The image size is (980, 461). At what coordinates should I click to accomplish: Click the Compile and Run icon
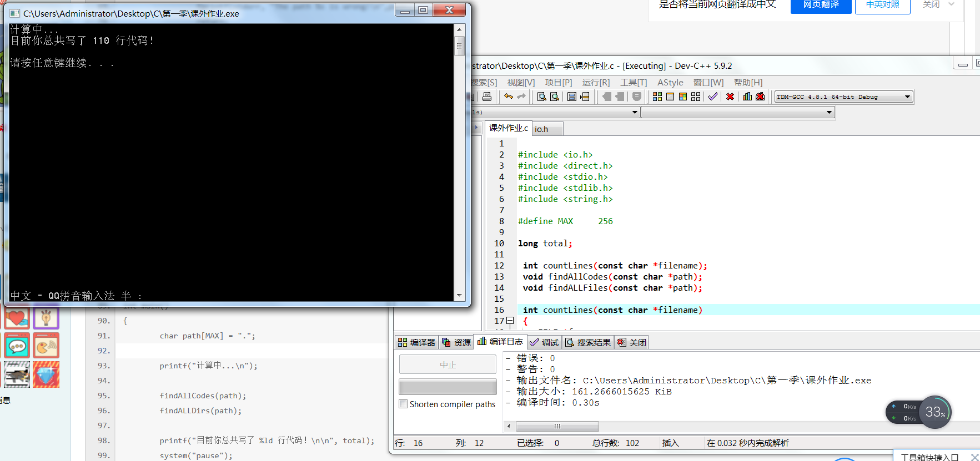(683, 97)
